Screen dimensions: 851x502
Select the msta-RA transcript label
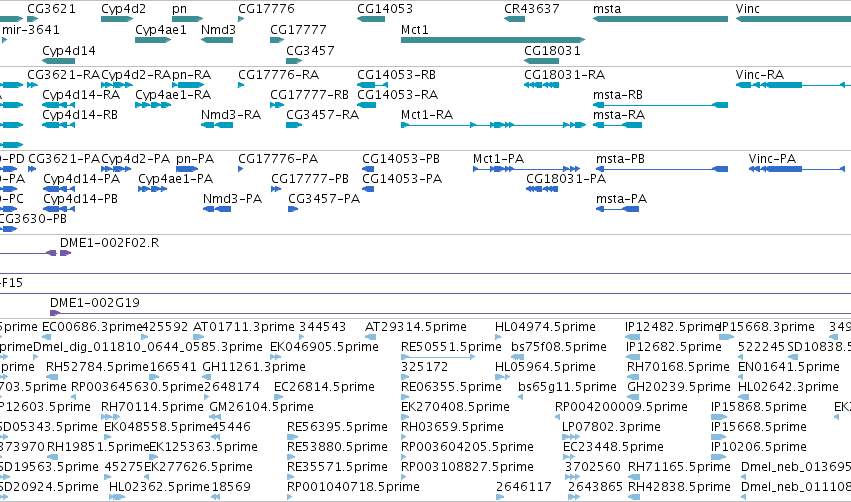(x=619, y=115)
